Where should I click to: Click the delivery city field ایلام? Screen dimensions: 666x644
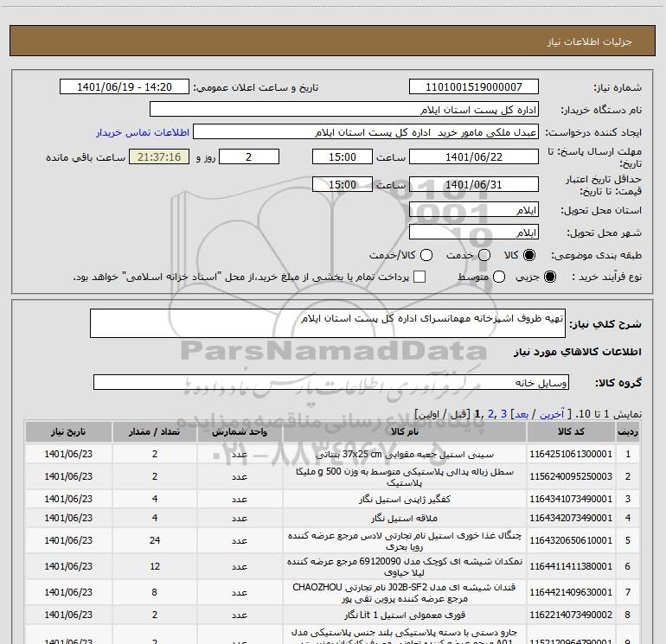pos(474,233)
